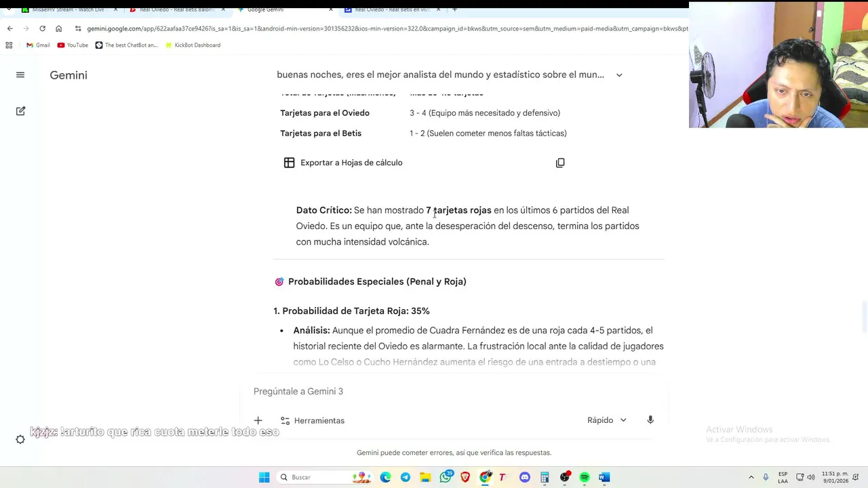Screen dimensions: 868x488
Task: Copy the table with the copy icon
Action: pyautogui.click(x=560, y=163)
